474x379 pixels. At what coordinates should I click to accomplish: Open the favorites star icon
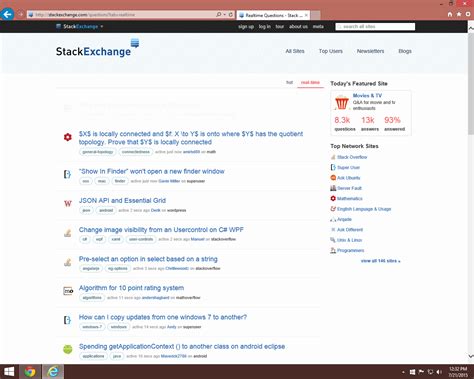click(459, 14)
